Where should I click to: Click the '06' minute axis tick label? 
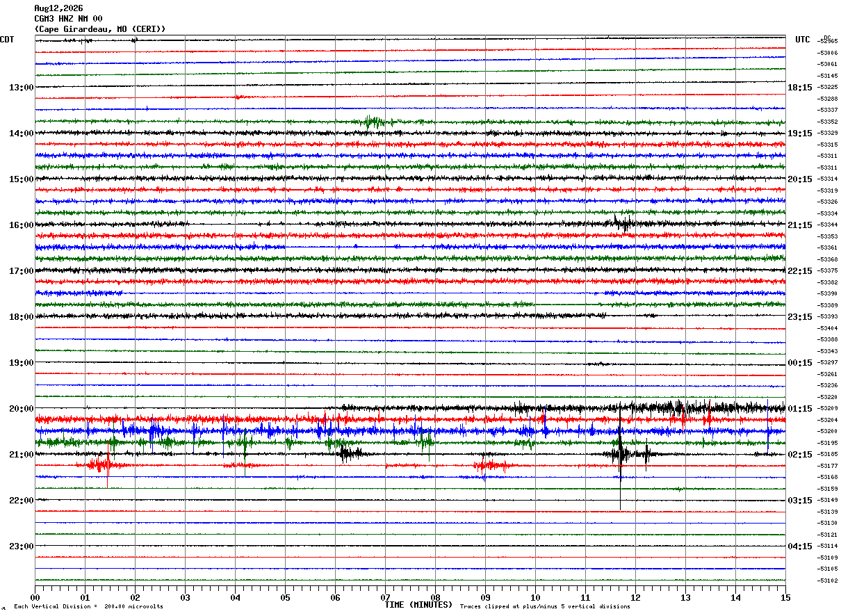click(x=335, y=598)
